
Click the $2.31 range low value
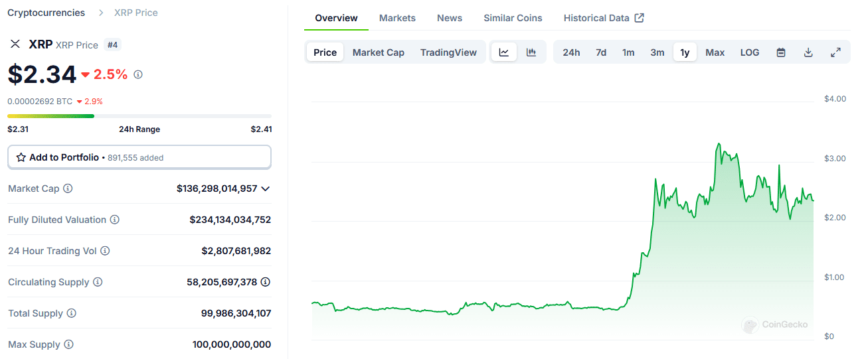coord(18,129)
